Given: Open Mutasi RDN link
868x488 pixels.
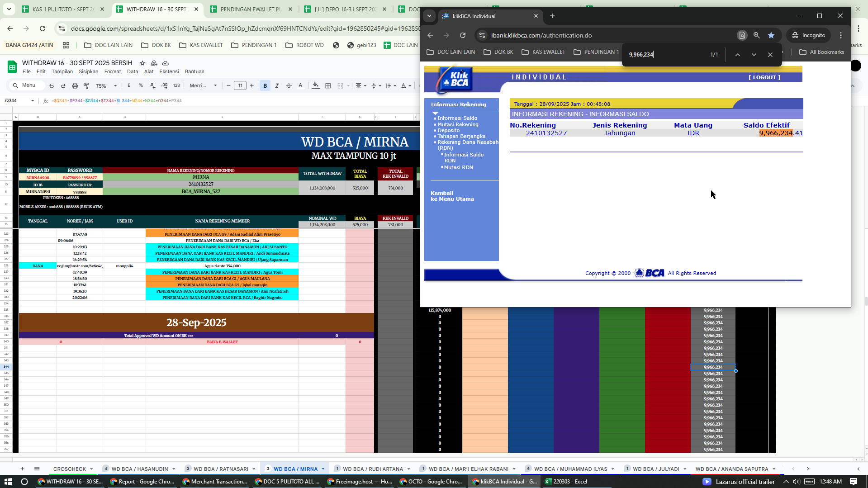Looking at the screenshot, I should (x=458, y=167).
